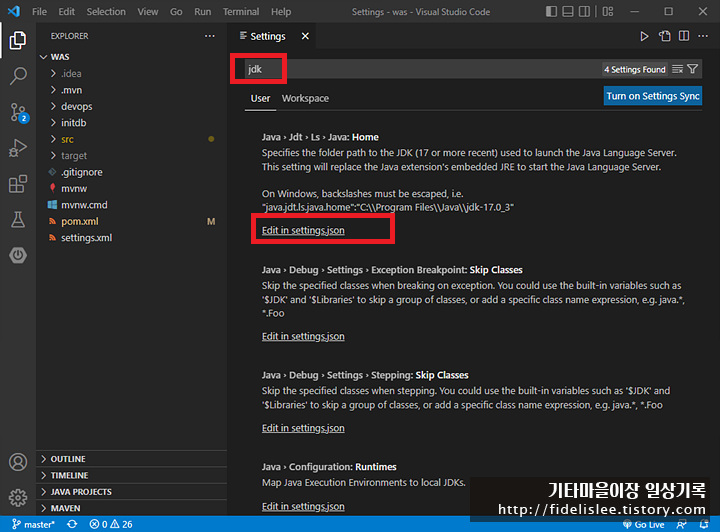Click Explorer more actions ellipsis

click(x=210, y=36)
